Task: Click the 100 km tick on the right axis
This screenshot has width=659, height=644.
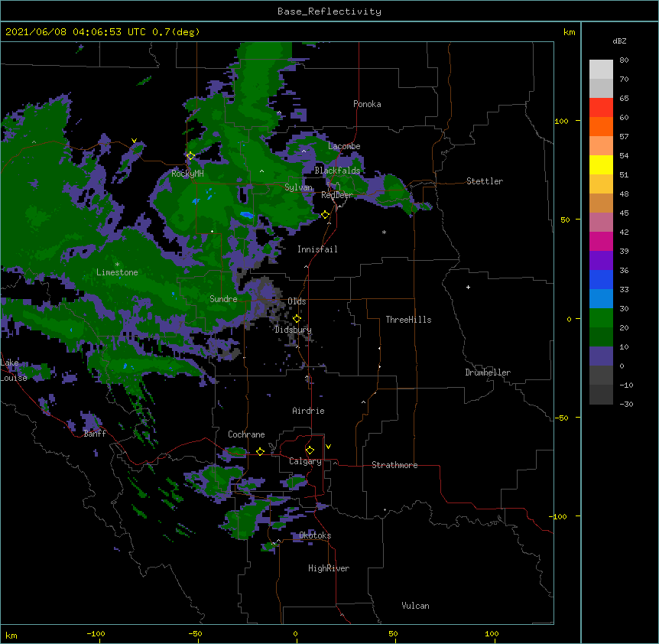Action: pos(561,121)
